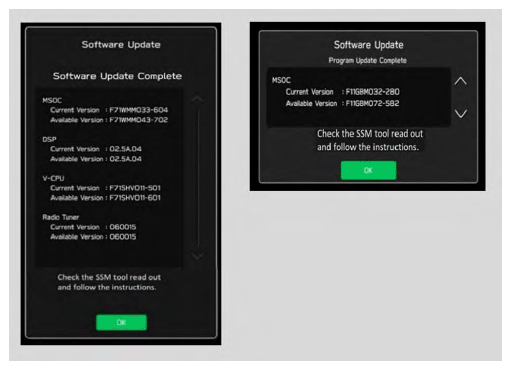Click OK in the right Program Update Complete dialog
The image size is (511, 370).
[x=368, y=170]
